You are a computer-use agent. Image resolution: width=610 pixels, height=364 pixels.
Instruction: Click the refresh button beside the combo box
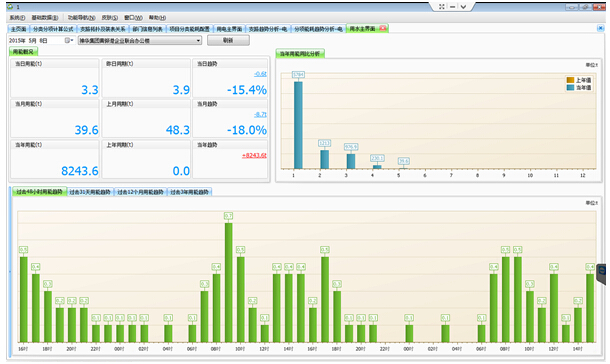coord(228,40)
